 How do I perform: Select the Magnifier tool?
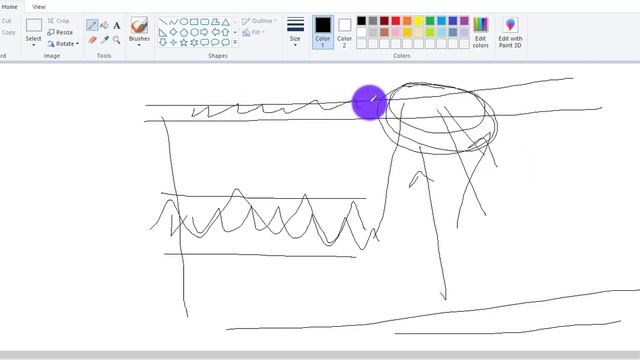(x=117, y=40)
